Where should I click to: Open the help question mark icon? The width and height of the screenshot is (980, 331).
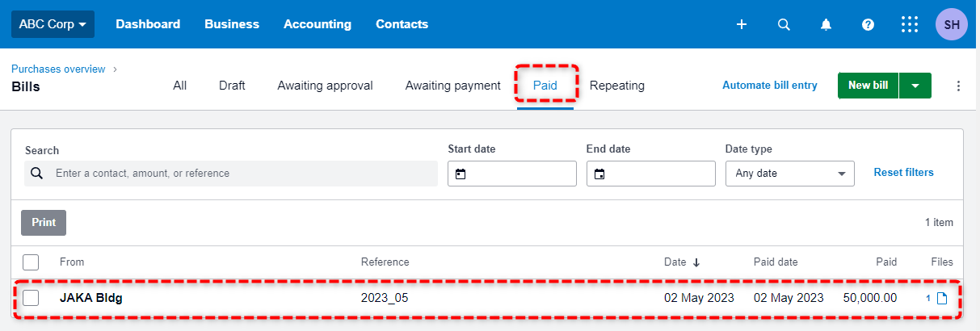(x=868, y=24)
